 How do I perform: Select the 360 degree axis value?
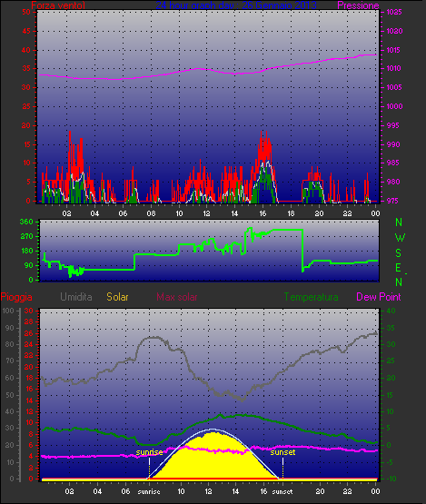[x=26, y=222]
